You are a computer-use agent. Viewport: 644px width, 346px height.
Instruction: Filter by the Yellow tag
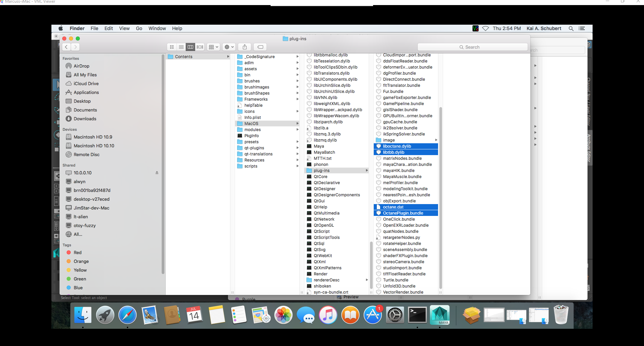[x=80, y=270]
